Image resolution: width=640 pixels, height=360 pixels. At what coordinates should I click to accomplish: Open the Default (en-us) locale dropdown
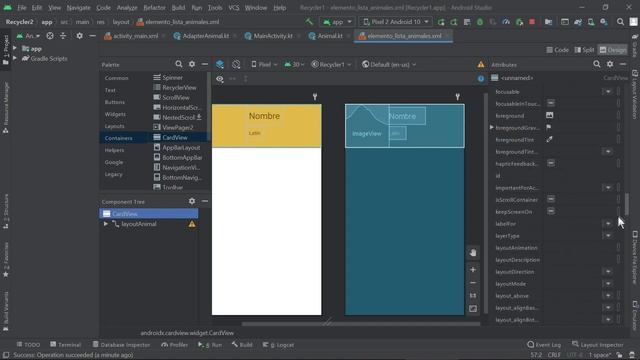[389, 64]
